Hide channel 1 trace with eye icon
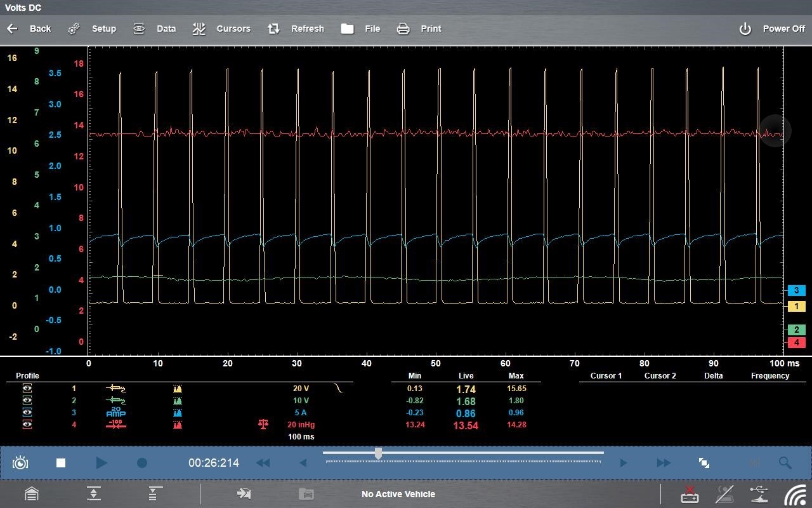Screen dimensions: 812x508 click(x=27, y=389)
